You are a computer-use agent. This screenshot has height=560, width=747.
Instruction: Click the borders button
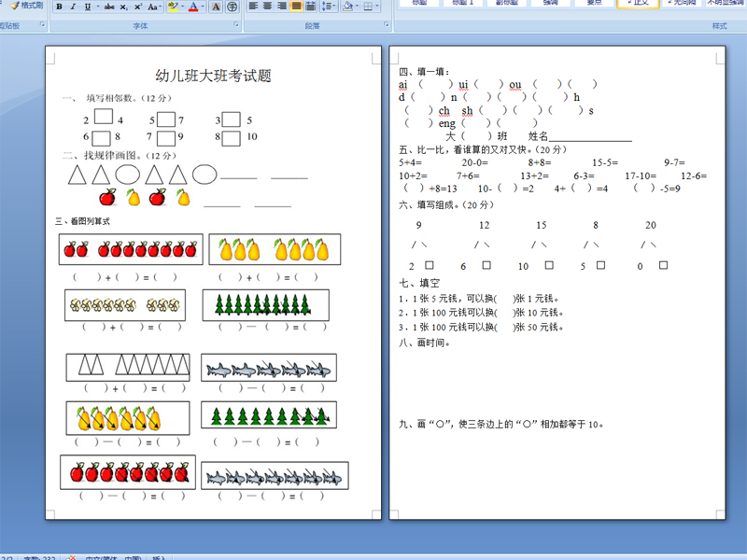coord(368,6)
